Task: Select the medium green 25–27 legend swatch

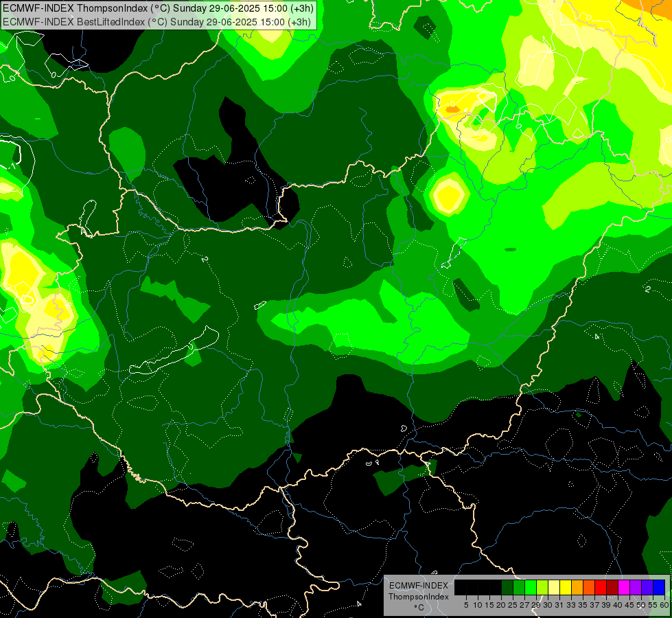Action: 519,587
